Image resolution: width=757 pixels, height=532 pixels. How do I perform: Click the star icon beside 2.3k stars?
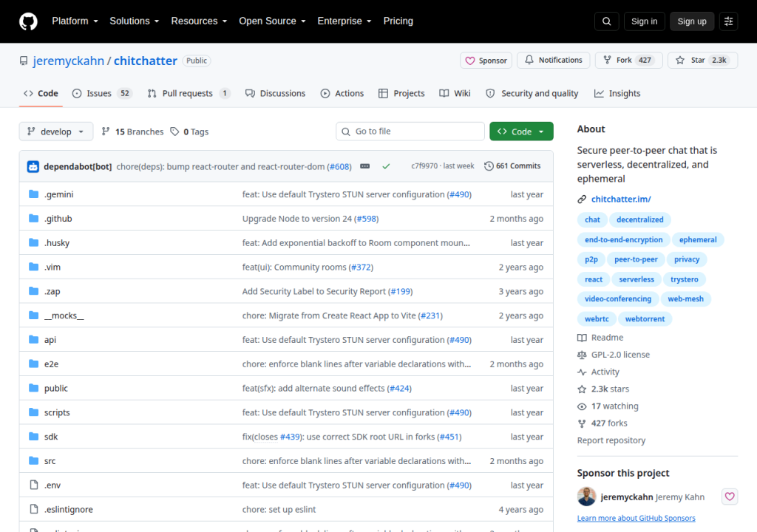coord(582,389)
